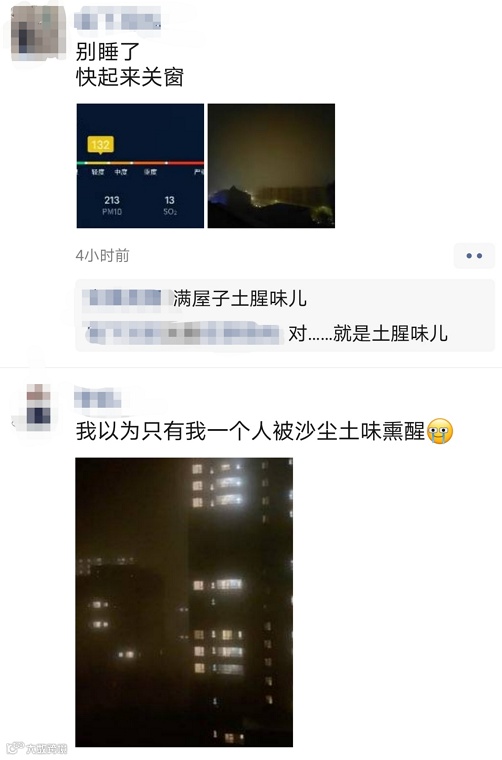Open the second poster's blurred avatar
The width and height of the screenshot is (502, 760).
click(38, 407)
